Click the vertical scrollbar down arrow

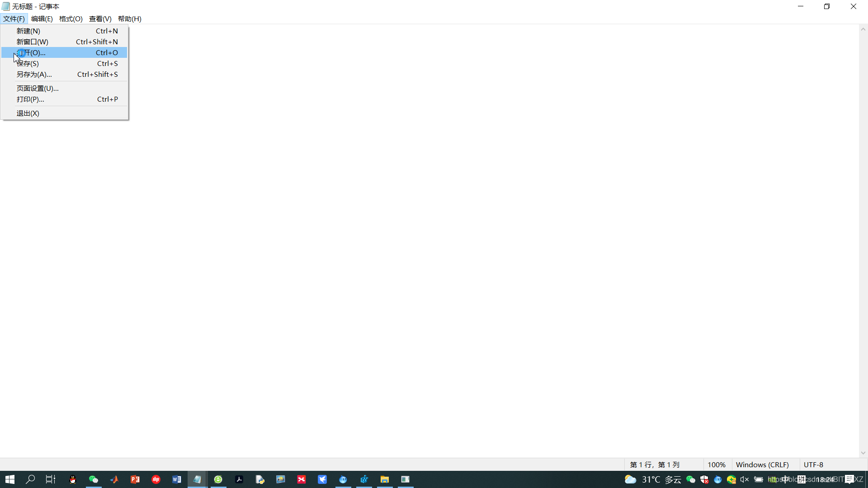click(863, 453)
